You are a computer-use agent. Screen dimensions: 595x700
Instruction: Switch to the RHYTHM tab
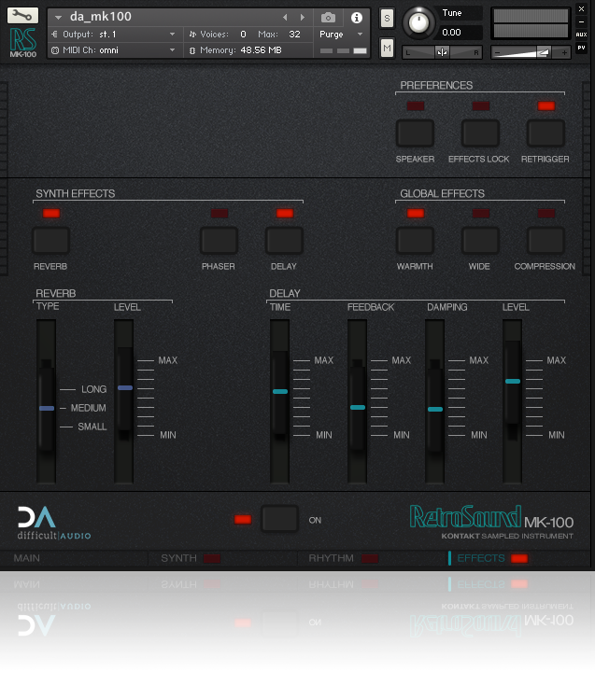click(x=331, y=558)
